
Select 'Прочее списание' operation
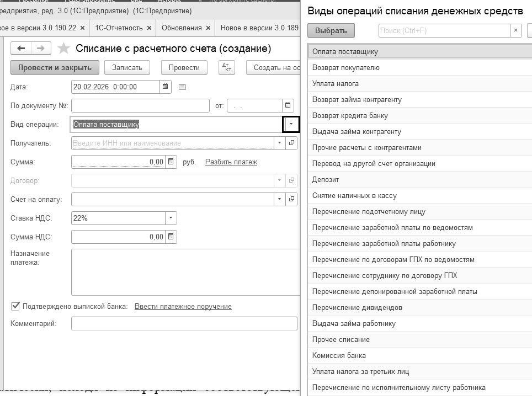click(420, 339)
